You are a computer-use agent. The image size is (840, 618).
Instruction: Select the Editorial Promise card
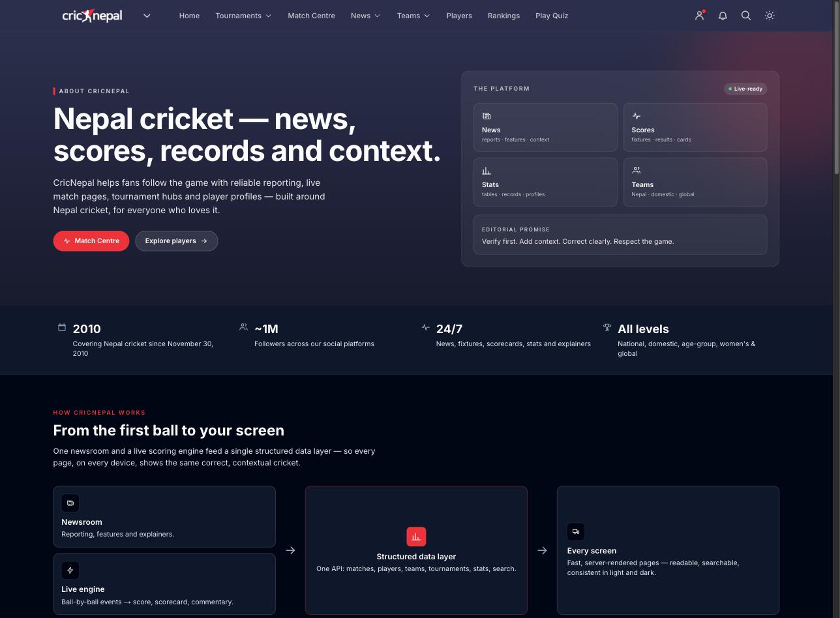(620, 235)
